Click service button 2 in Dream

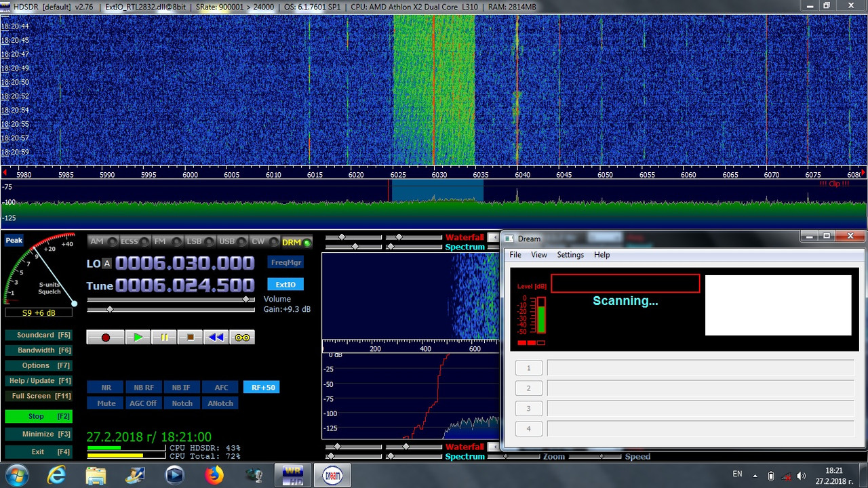[x=529, y=388]
